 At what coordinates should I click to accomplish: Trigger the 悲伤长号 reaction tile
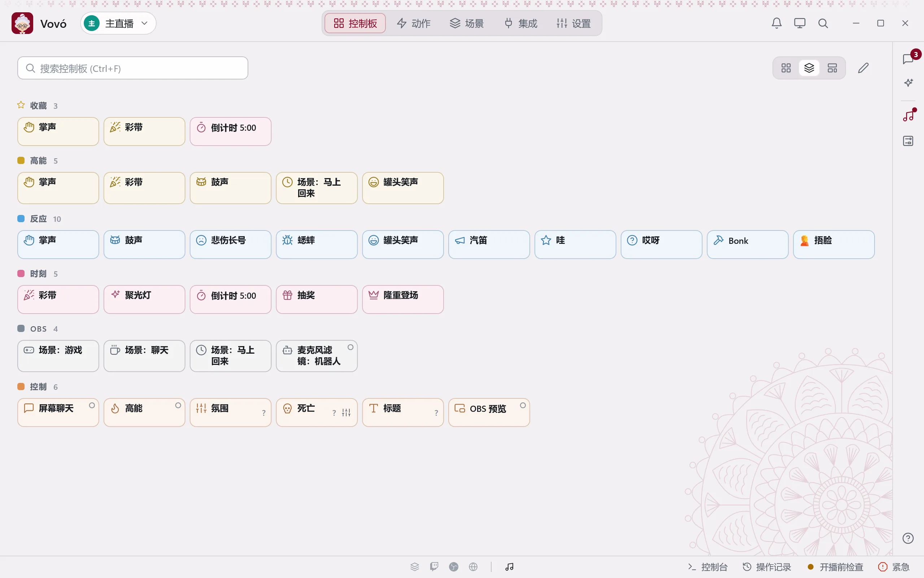point(230,244)
